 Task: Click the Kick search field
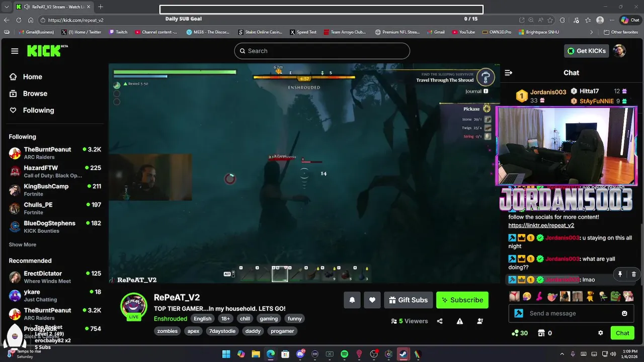pyautogui.click(x=322, y=51)
